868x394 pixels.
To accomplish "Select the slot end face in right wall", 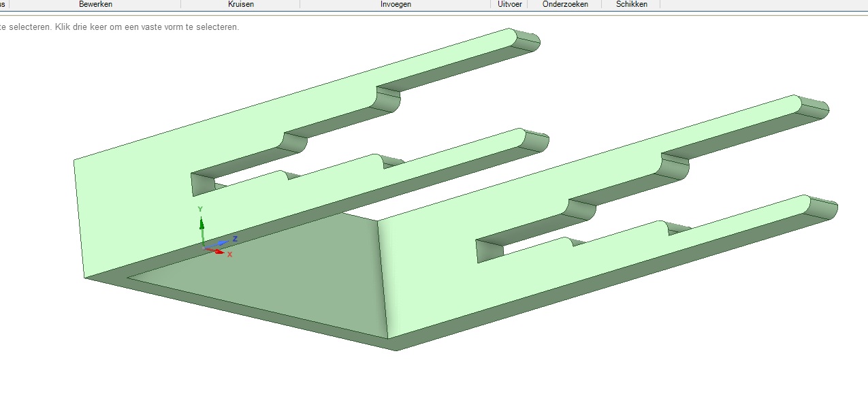I will tap(489, 251).
